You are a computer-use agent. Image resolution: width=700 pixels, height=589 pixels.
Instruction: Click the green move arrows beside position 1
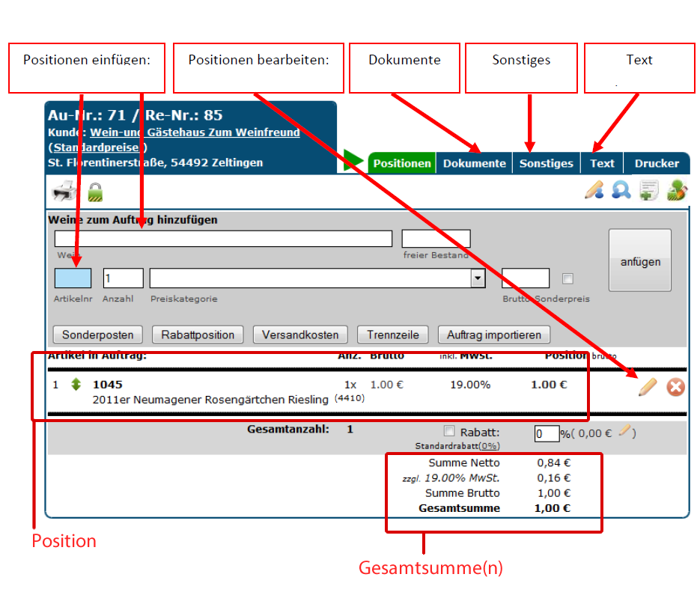76,385
